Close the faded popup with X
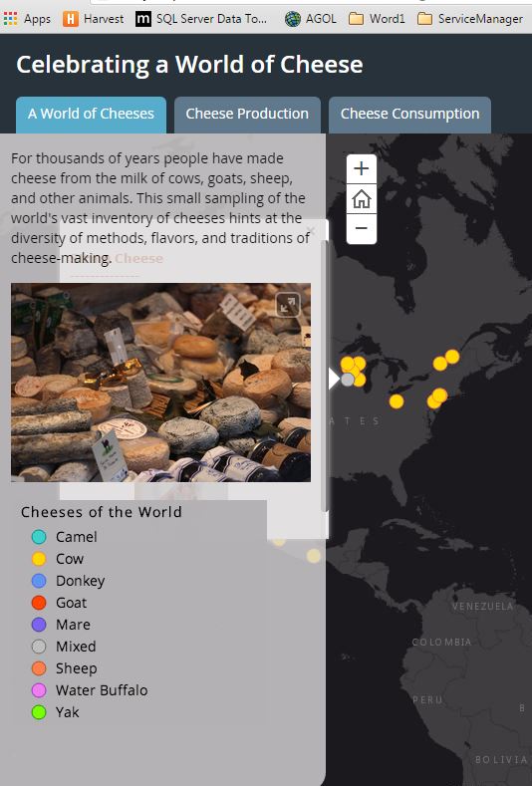Viewport: 532px width, 786px height. tap(311, 230)
